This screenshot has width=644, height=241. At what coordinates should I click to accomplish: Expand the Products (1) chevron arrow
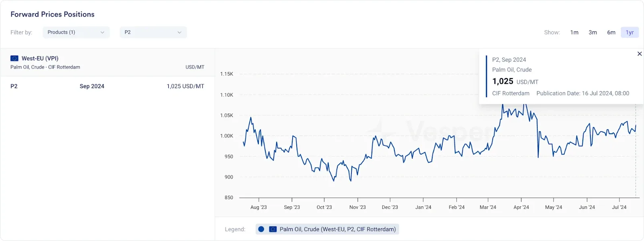click(x=102, y=32)
